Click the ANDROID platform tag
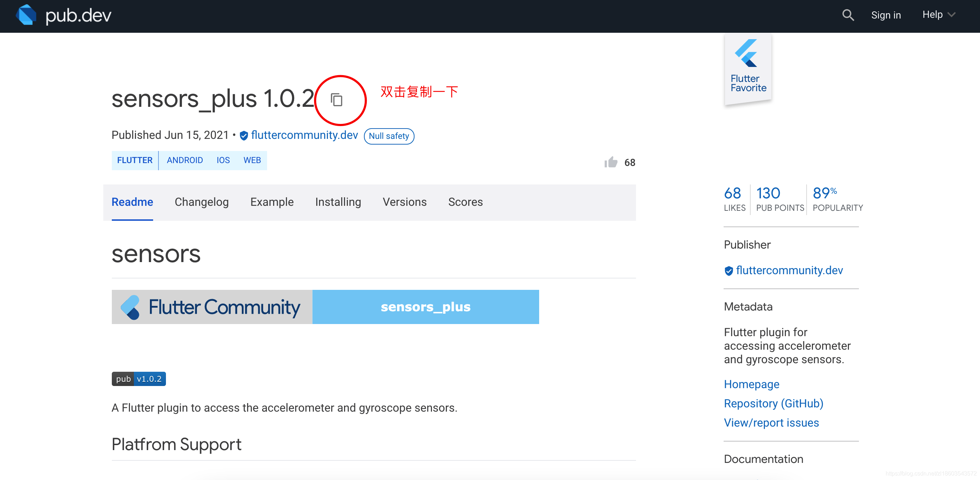 185,161
